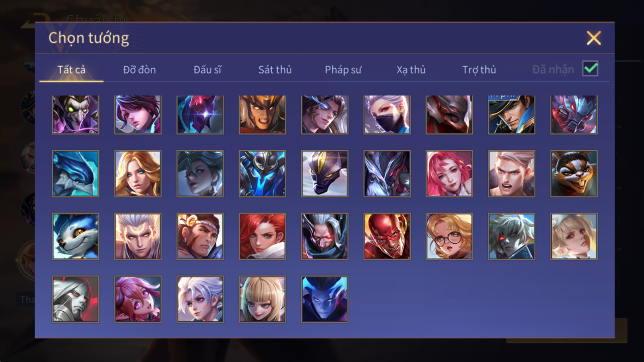Choose the orange cat hero portrait
Screen dimensions: 644x362
click(x=574, y=173)
